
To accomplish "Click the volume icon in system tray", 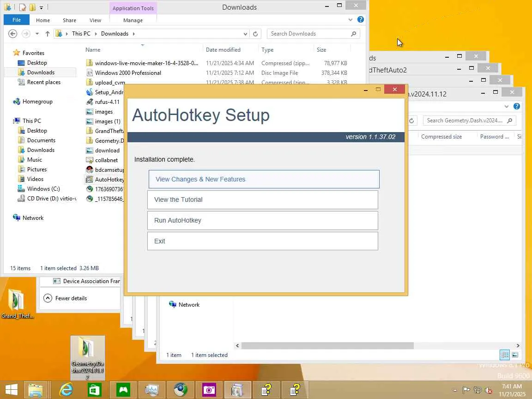I will coord(488,390).
